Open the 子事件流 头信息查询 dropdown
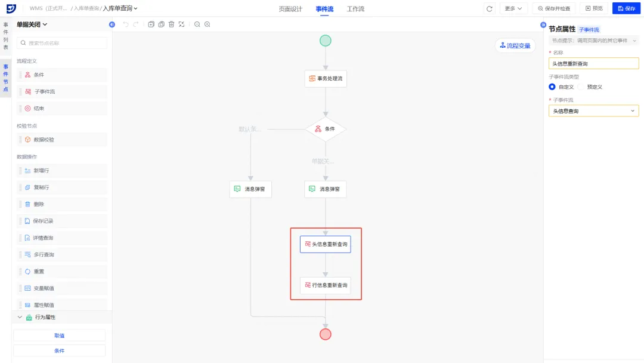 coord(593,111)
